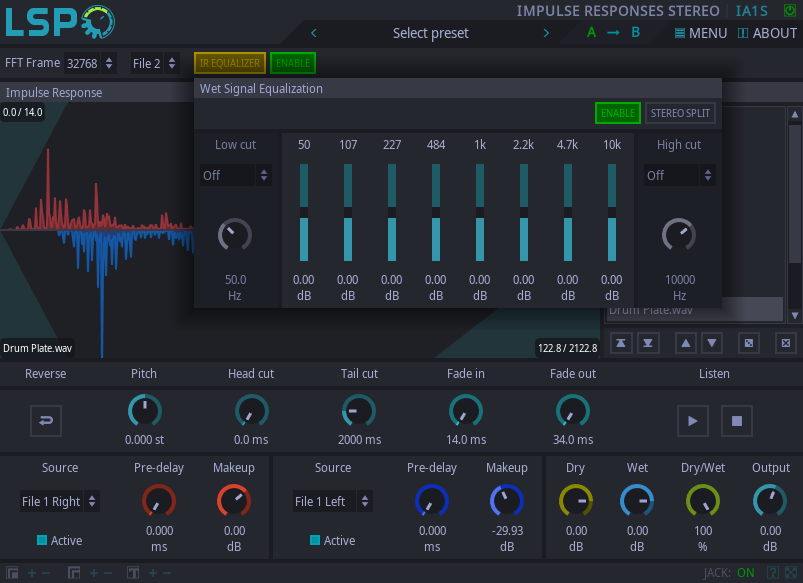This screenshot has width=803, height=583.
Task: Click the crossed box remove icon
Action: click(x=786, y=343)
